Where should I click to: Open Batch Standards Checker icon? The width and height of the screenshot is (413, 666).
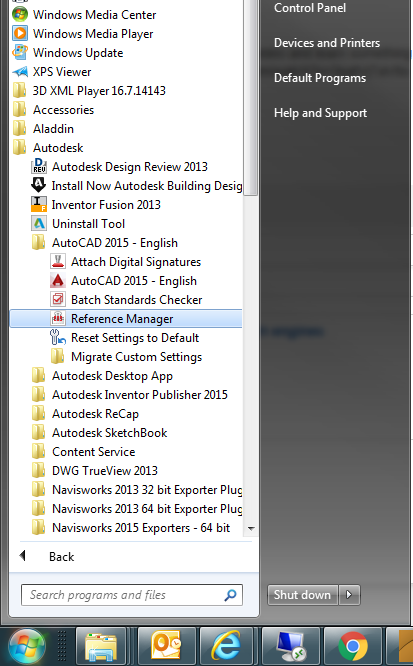(58, 299)
